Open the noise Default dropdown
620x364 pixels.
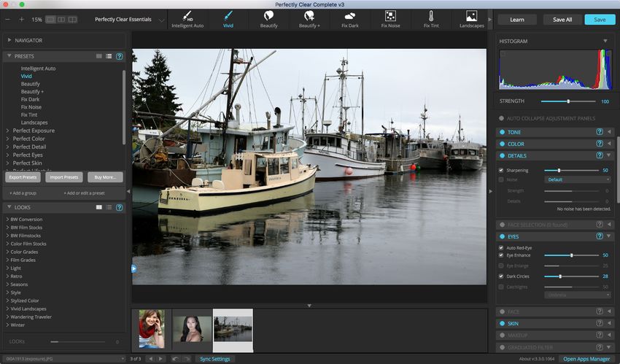(578, 179)
